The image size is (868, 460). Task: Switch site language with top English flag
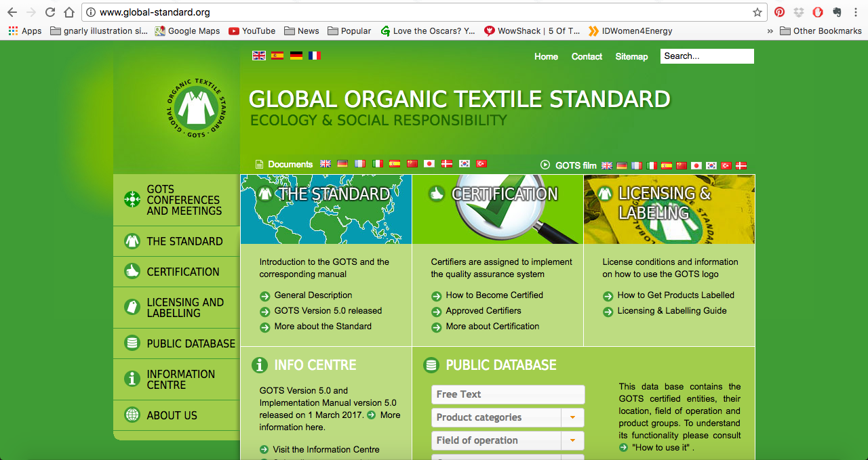tap(259, 56)
